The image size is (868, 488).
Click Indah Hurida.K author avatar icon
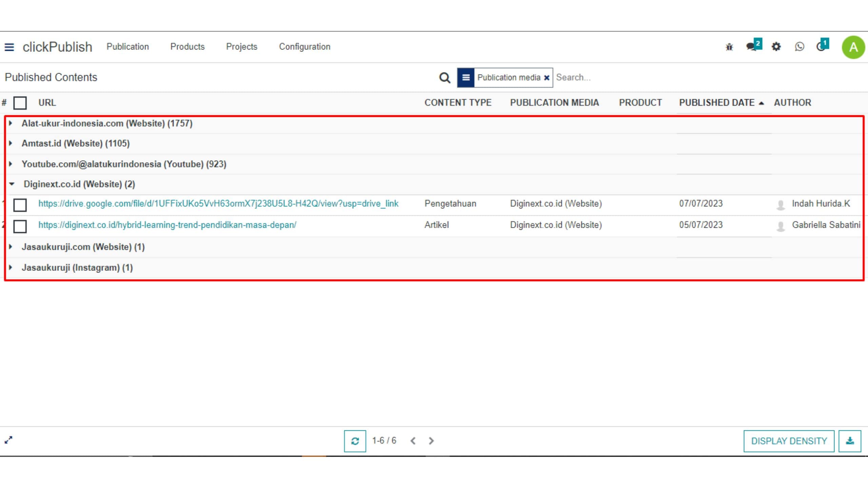click(781, 204)
